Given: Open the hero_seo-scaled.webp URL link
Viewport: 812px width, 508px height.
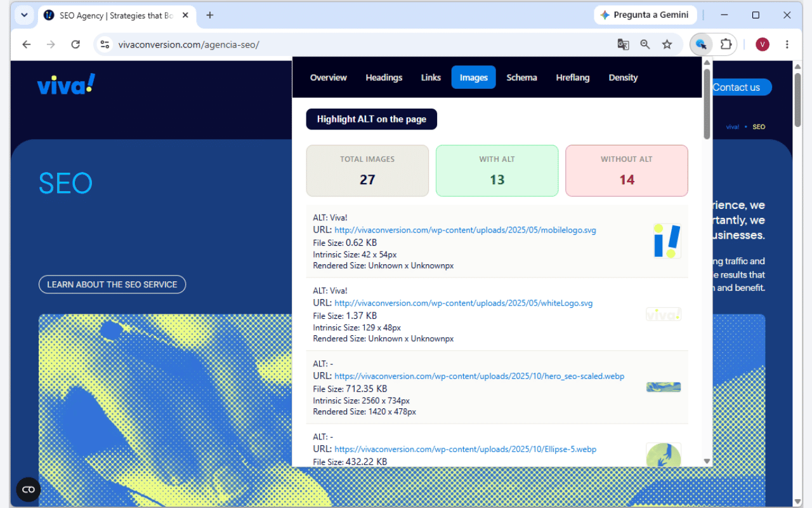Looking at the screenshot, I should click(x=479, y=377).
